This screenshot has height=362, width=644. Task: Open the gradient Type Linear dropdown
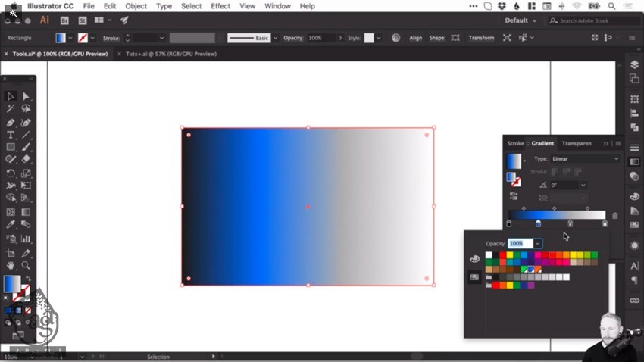[x=585, y=158]
